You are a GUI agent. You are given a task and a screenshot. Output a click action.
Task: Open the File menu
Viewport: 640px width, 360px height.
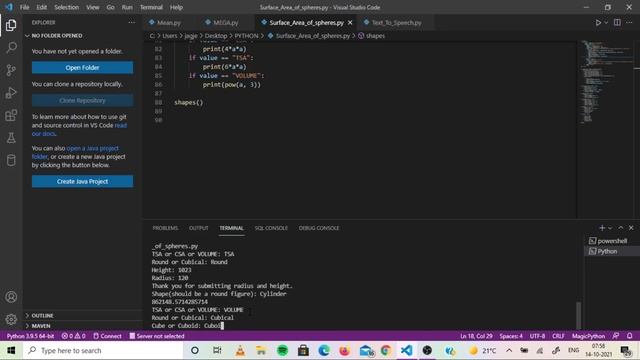tap(24, 7)
